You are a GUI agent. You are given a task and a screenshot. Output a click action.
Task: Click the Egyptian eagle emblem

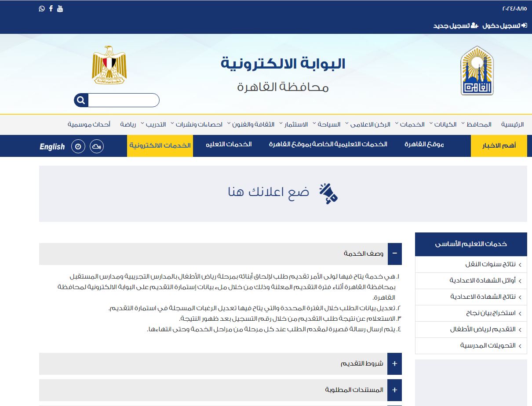tap(109, 65)
